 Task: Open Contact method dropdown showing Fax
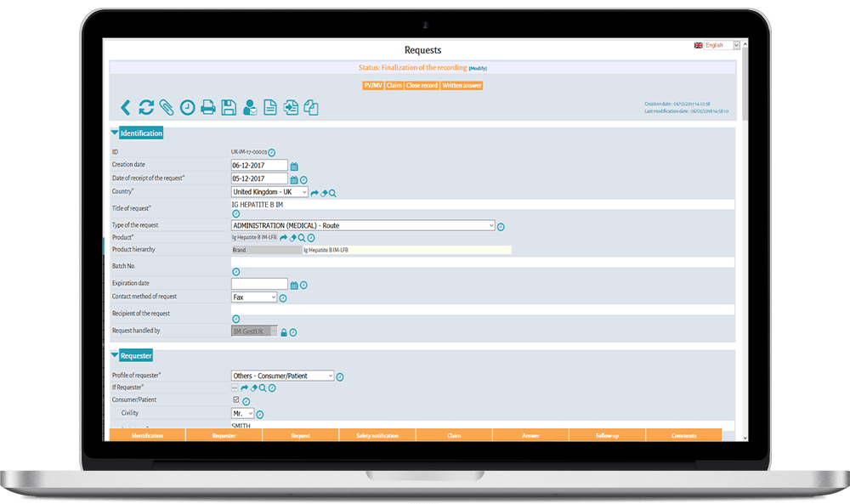coord(253,297)
